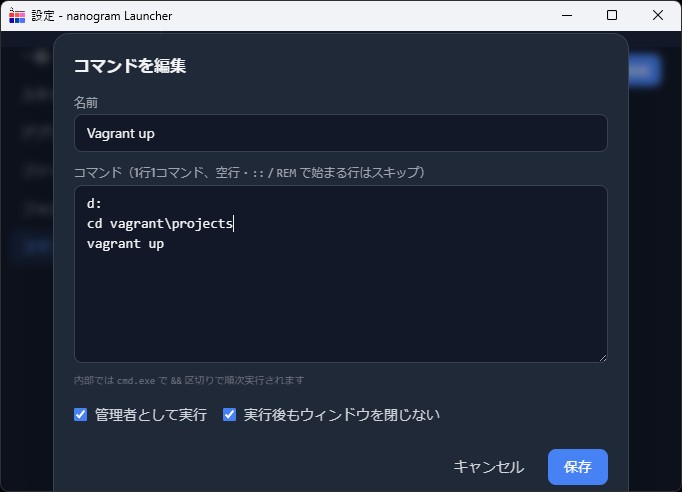
Task: Place cursor on the "vagrant up" command line
Action: click(125, 243)
